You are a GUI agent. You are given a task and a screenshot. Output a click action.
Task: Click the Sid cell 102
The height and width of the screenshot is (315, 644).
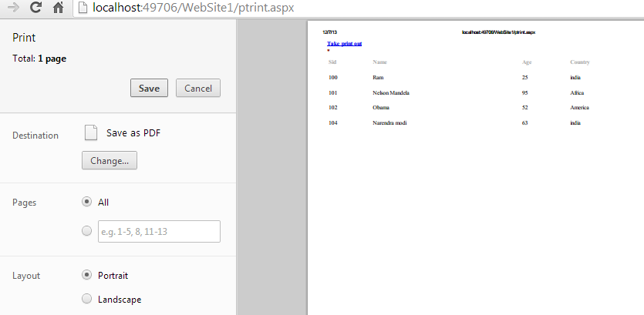(332, 108)
